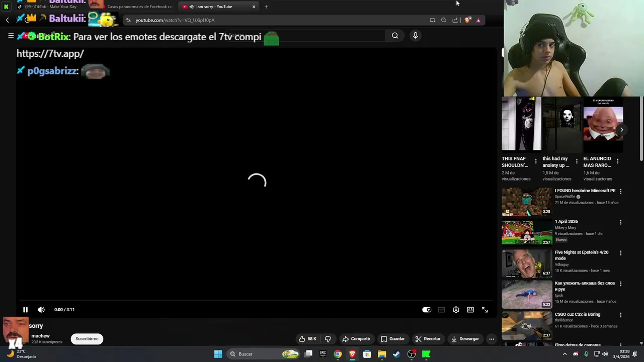The image size is (644, 362).
Task: Click the Guardar save button
Action: pos(392,339)
